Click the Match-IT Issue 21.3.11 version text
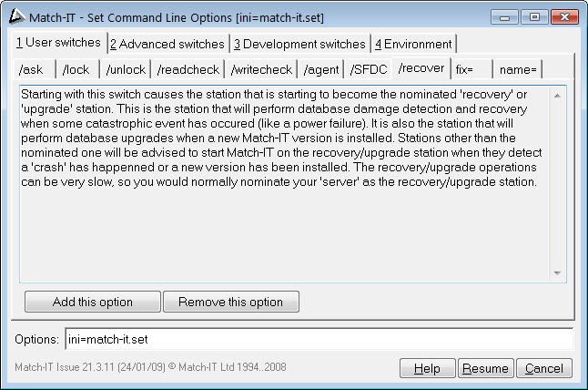 (150, 366)
